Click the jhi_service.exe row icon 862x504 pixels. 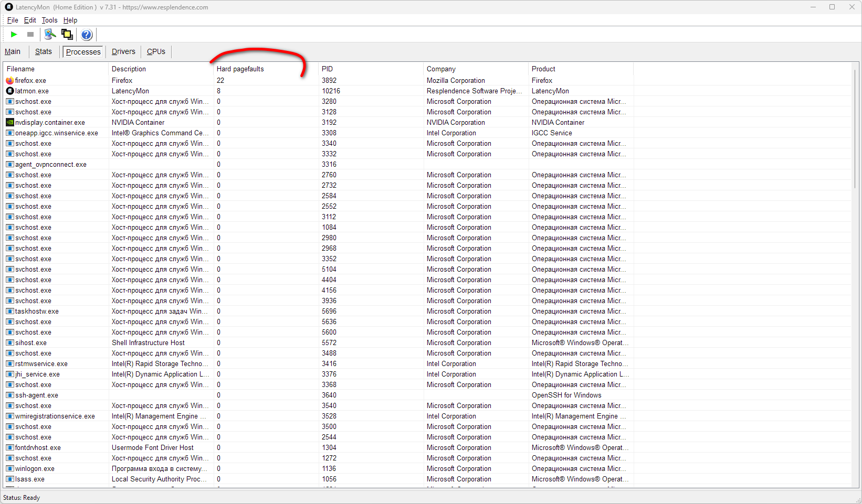[x=10, y=374]
